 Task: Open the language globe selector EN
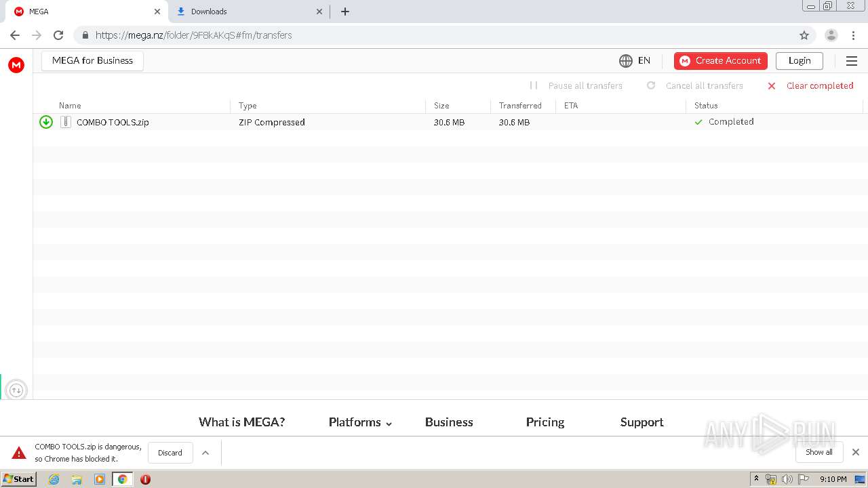(635, 61)
